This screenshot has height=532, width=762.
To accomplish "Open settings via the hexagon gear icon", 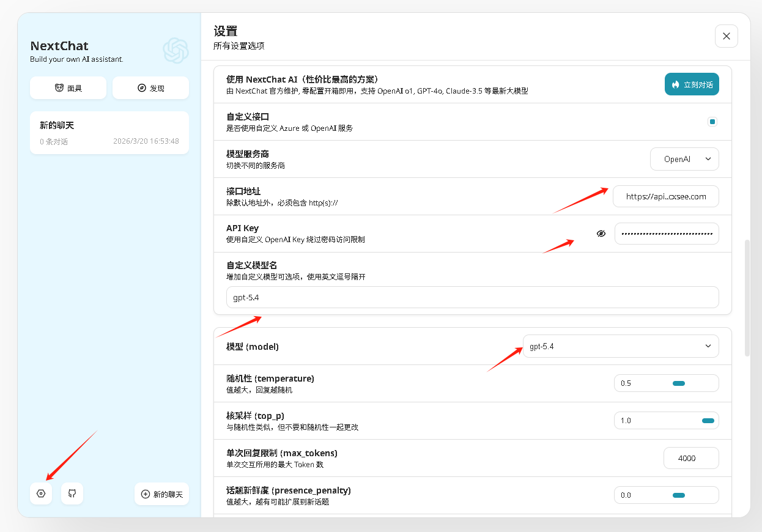I will pos(41,493).
